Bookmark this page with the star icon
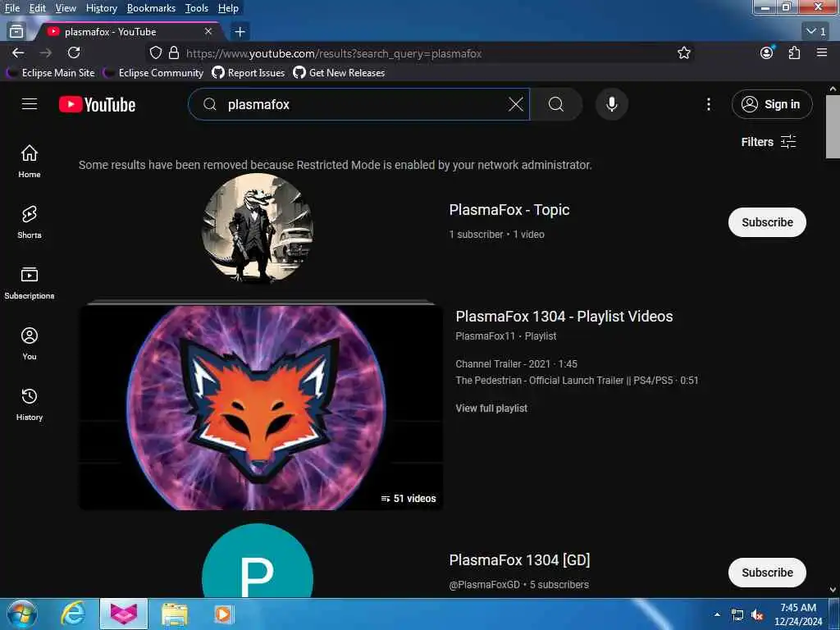 pyautogui.click(x=683, y=52)
